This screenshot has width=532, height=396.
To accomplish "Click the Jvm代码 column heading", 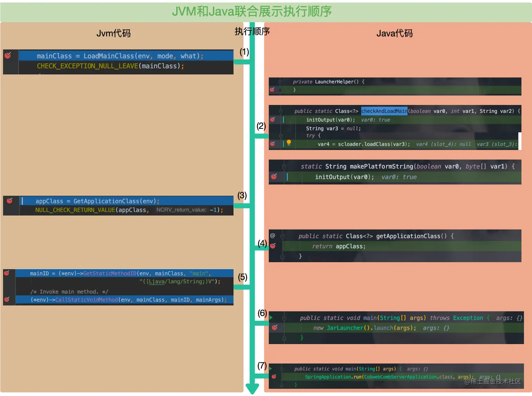I will [114, 33].
